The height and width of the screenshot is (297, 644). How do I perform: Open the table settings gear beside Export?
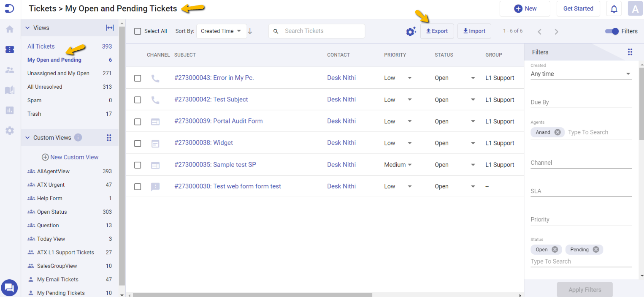coord(411,31)
